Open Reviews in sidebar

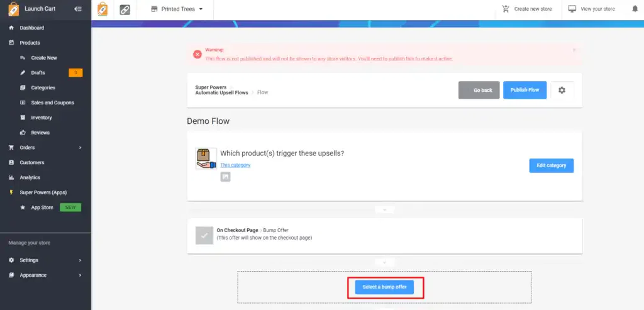40,133
